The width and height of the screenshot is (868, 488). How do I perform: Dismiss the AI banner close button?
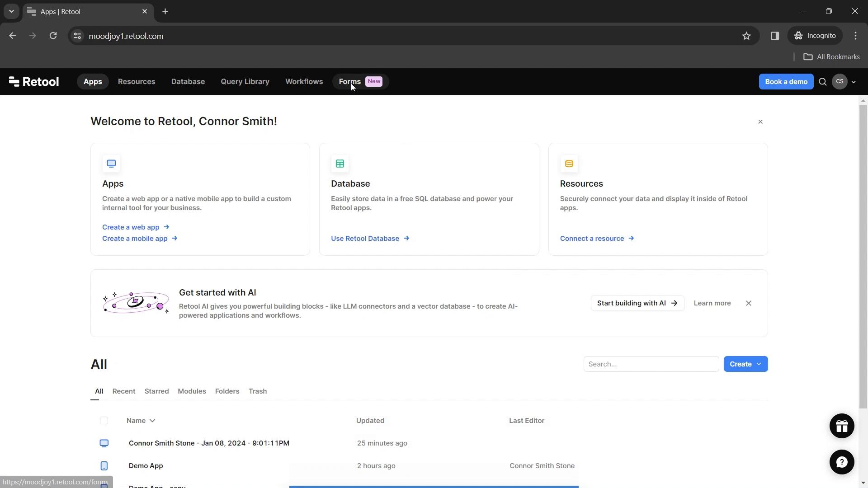click(750, 303)
